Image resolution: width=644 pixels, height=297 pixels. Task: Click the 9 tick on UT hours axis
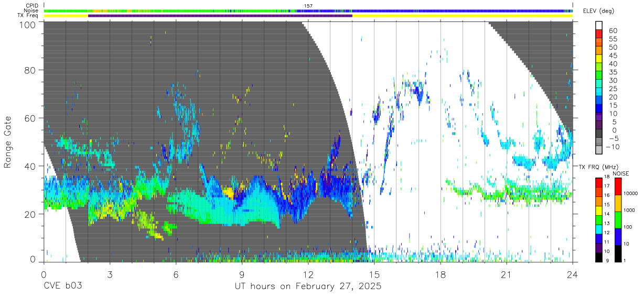[x=242, y=274]
